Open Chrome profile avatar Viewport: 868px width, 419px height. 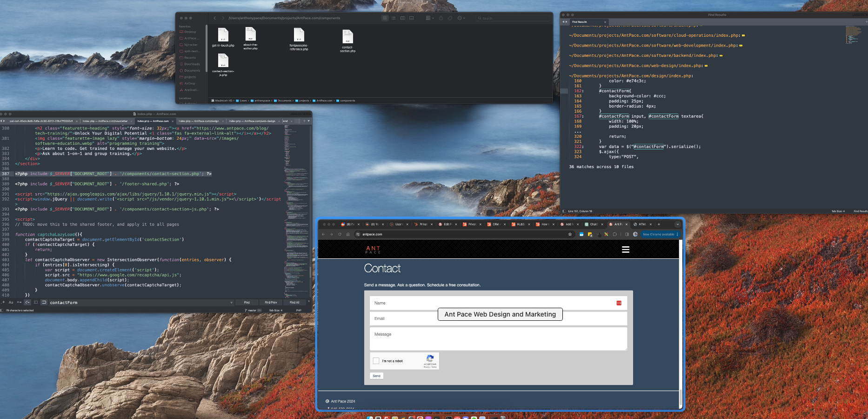click(x=635, y=234)
